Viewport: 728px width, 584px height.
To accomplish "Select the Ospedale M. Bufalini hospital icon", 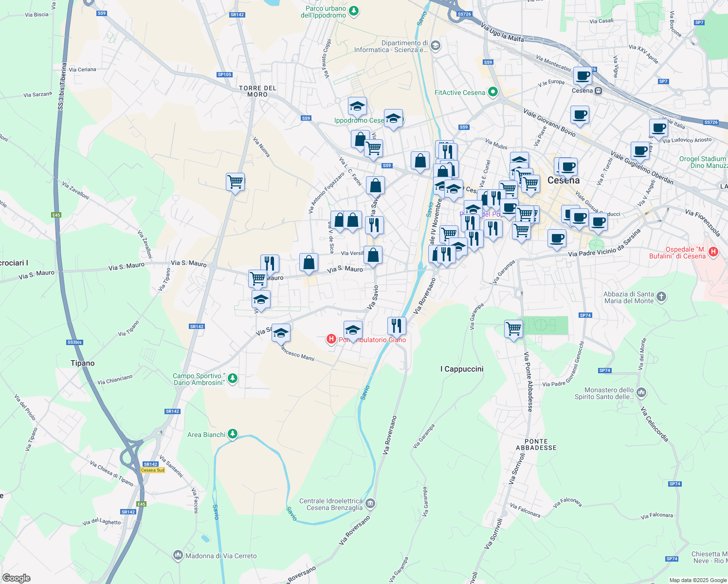I will tap(713, 252).
